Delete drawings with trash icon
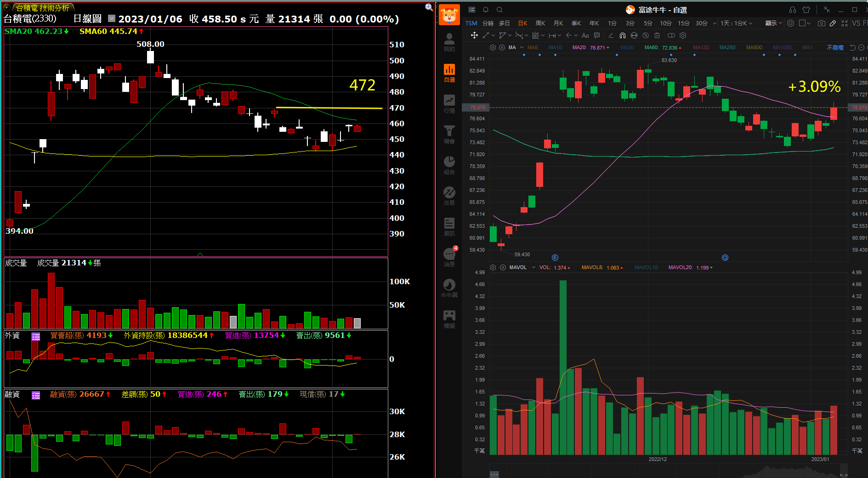Image resolution: width=868 pixels, height=478 pixels. tap(657, 35)
